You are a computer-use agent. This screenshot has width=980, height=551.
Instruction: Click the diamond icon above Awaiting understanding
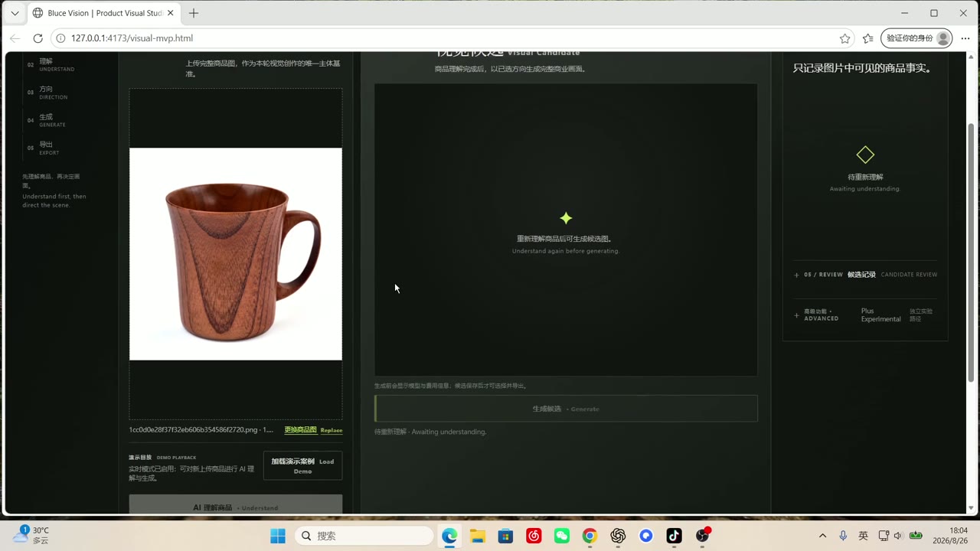(x=865, y=155)
